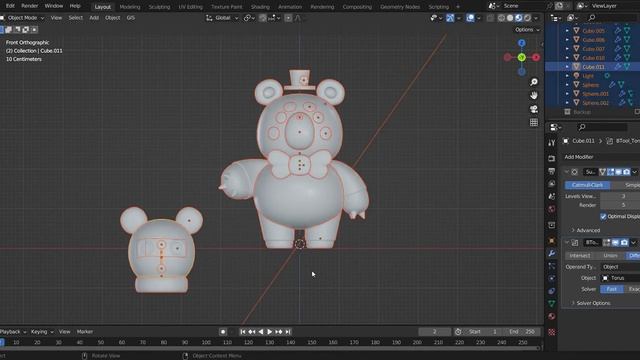This screenshot has width=640, height=360.
Task: Select rendered viewport shading mode
Action: tap(527, 18)
